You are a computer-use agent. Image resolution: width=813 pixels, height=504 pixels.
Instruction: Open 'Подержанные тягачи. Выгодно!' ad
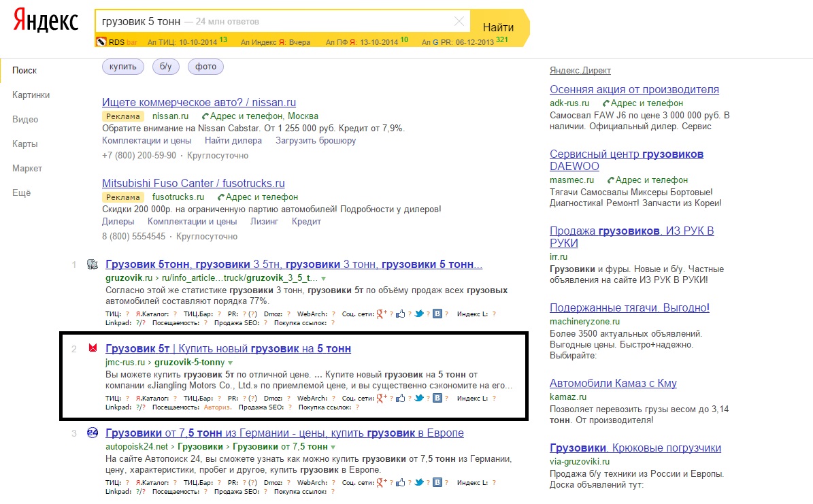pyautogui.click(x=629, y=307)
